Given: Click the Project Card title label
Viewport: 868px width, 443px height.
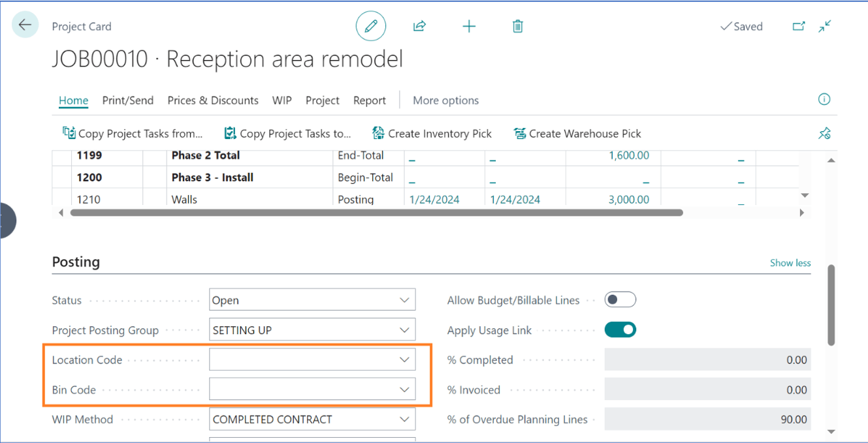Looking at the screenshot, I should tap(82, 26).
